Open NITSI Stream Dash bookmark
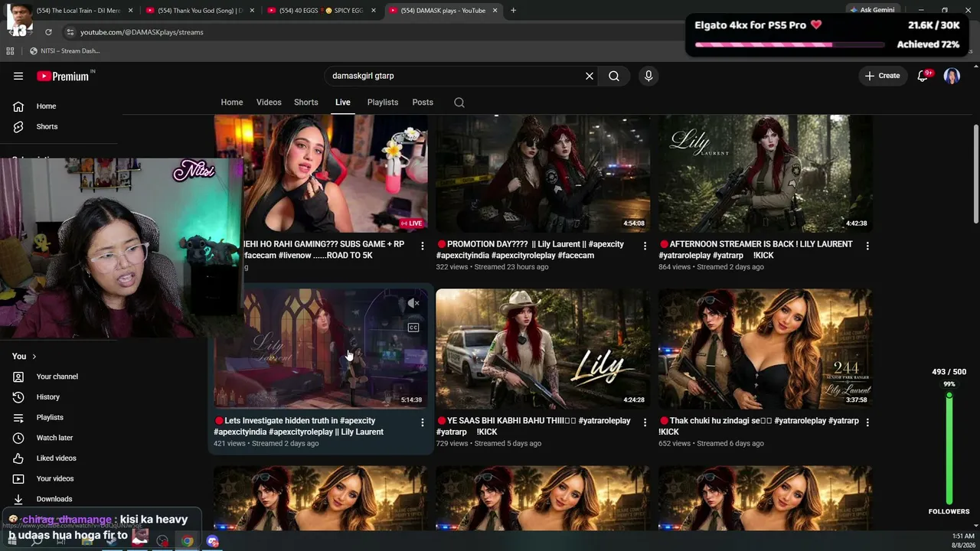980x551 pixels. pyautogui.click(x=65, y=51)
